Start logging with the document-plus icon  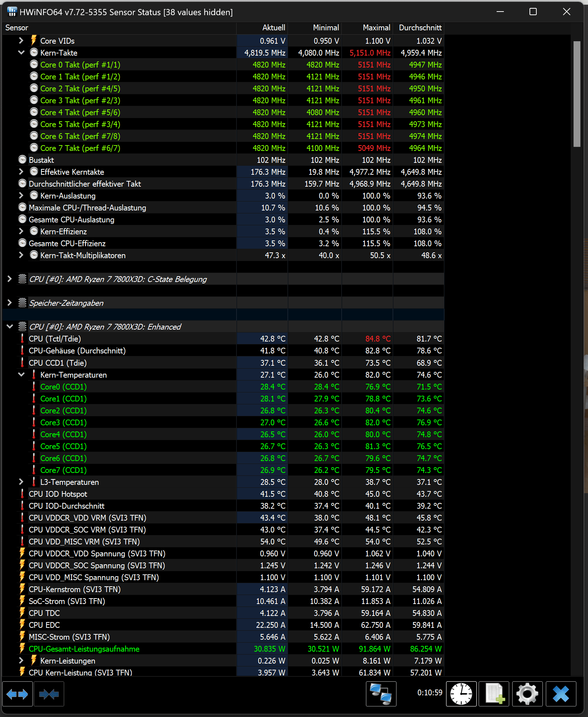coord(494,694)
